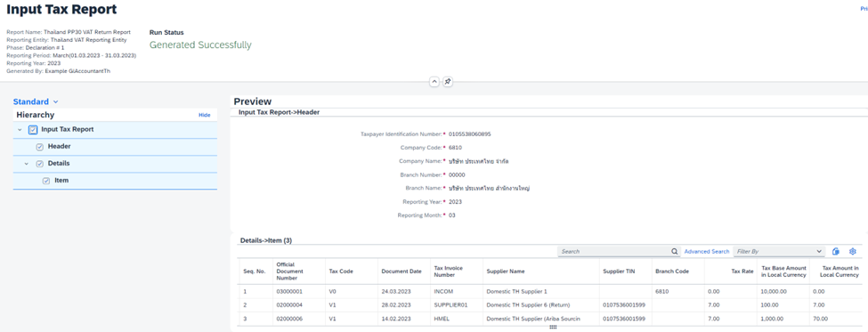The image size is (868, 332).
Task: Click the Seq. No. column header
Action: coord(256,271)
